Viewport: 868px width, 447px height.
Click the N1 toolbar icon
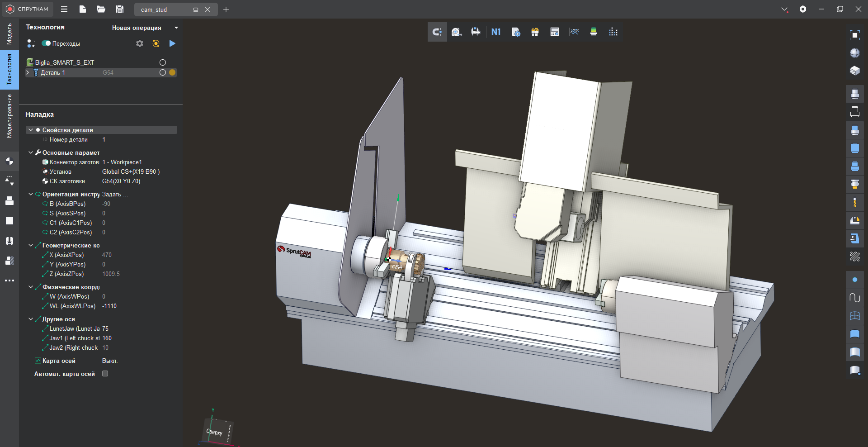tap(496, 32)
